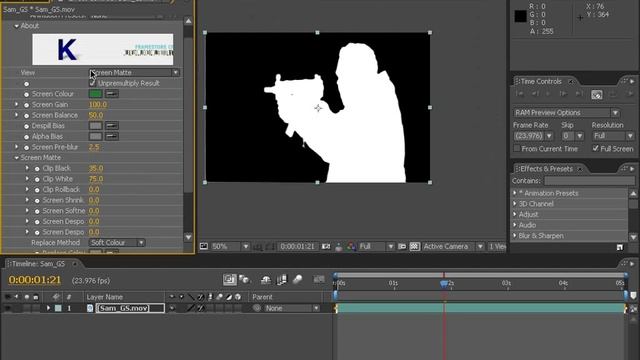The width and height of the screenshot is (640, 360).
Task: Select the Time Controls tab
Action: [x=541, y=82]
